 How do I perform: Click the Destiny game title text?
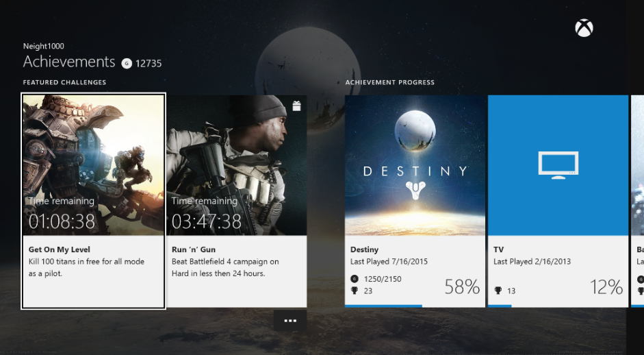364,249
